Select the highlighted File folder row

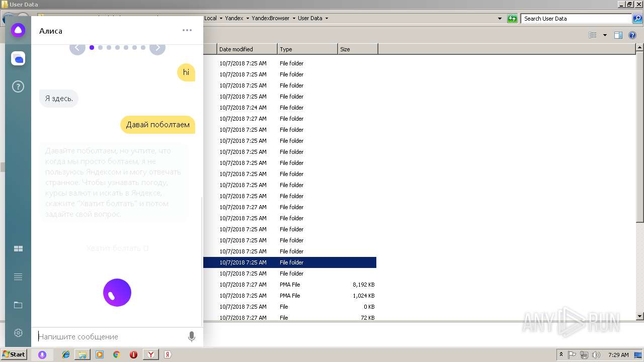point(290,262)
